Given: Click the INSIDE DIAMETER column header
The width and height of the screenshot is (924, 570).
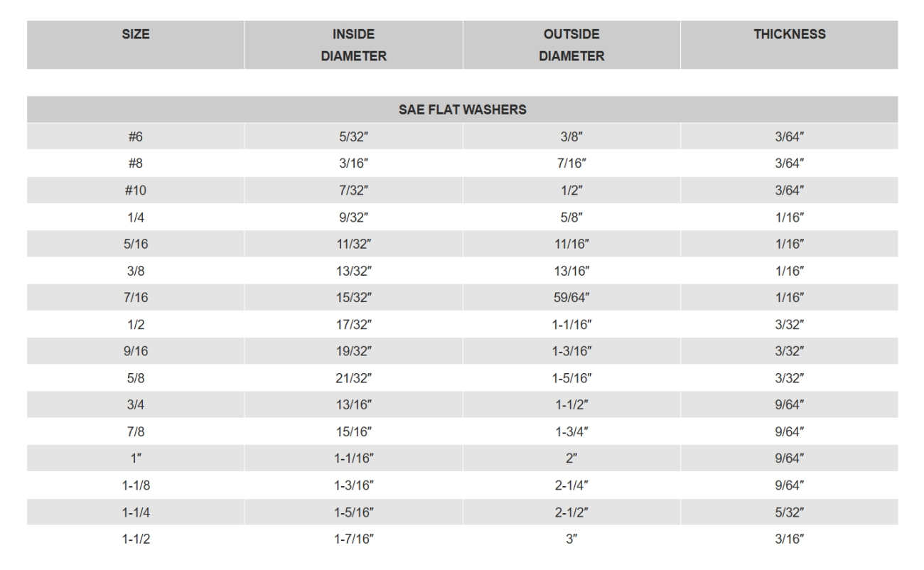Looking at the screenshot, I should [353, 45].
